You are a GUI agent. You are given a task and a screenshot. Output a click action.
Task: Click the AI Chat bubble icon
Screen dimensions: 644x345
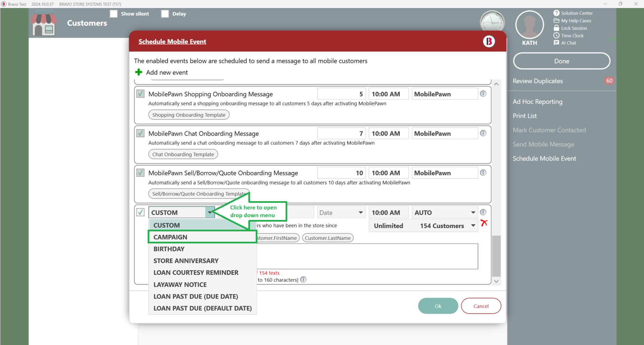click(x=556, y=43)
